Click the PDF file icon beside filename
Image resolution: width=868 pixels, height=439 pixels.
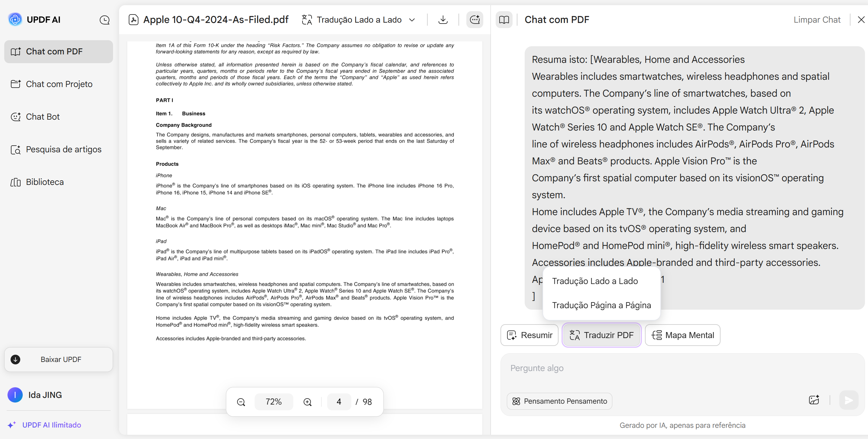(134, 20)
